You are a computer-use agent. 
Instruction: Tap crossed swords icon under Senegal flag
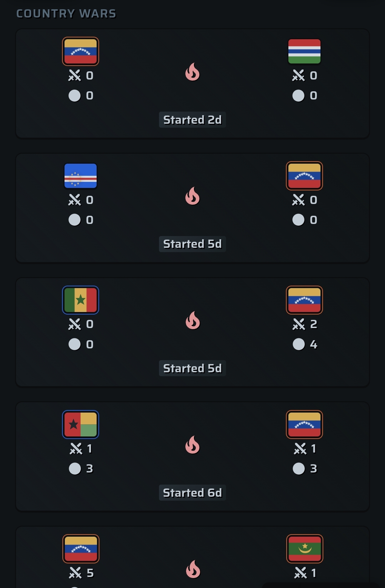[x=75, y=324]
